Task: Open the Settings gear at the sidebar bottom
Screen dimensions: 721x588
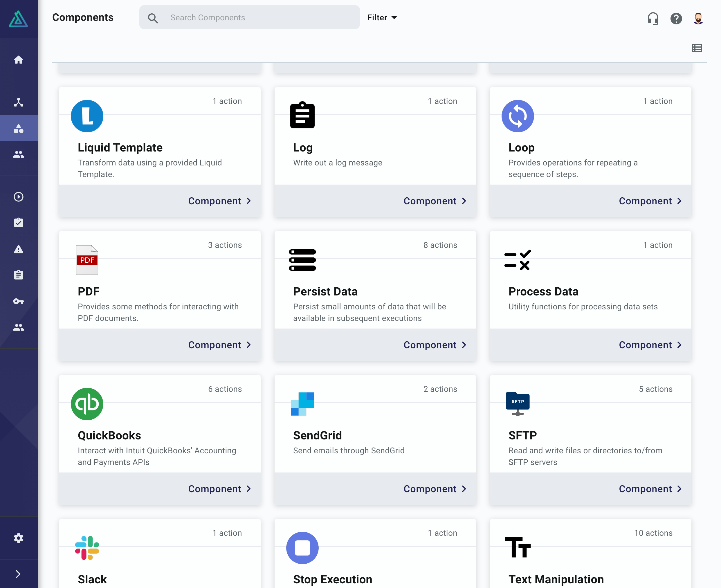Action: point(19,538)
